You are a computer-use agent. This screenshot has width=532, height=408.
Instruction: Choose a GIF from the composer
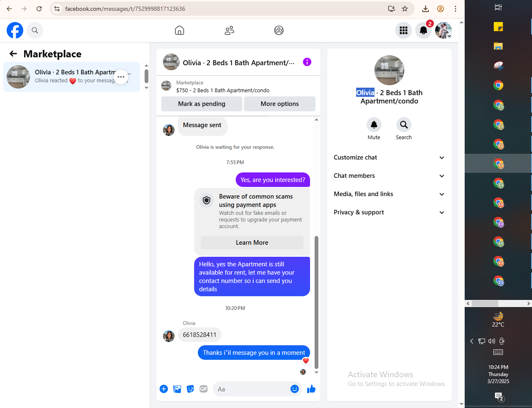pyautogui.click(x=204, y=389)
